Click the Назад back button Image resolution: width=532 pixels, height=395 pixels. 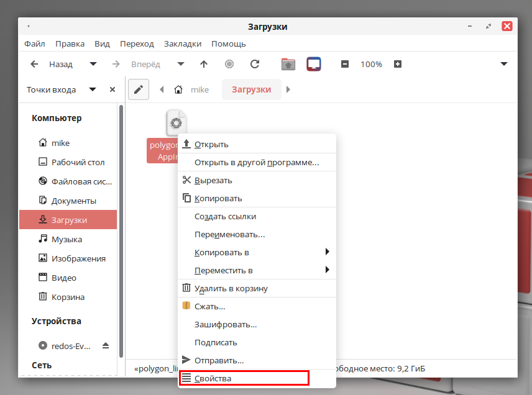coord(53,64)
